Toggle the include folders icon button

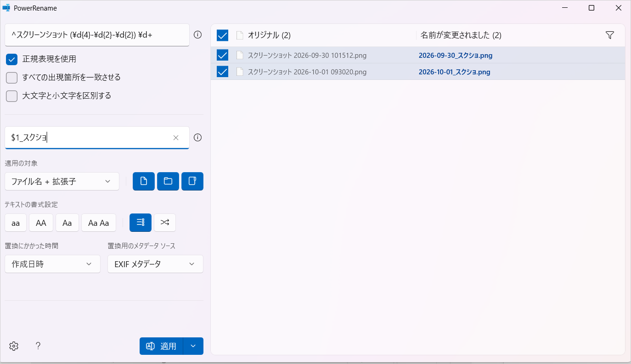point(168,181)
